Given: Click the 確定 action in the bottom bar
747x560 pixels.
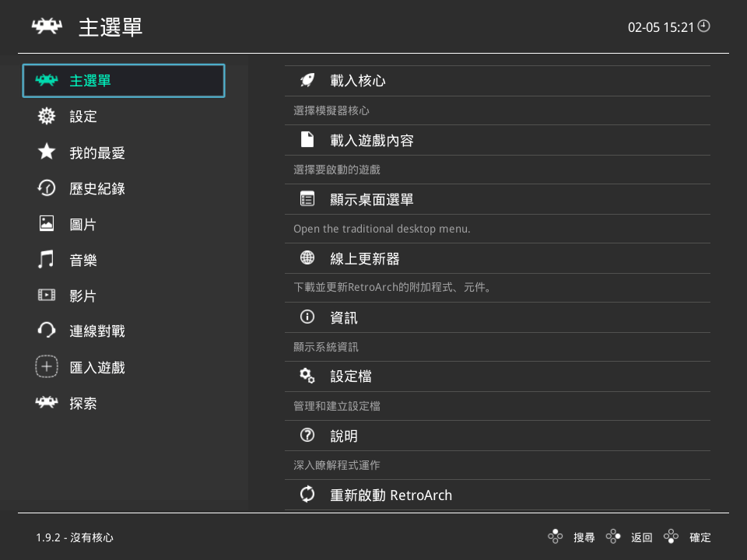Looking at the screenshot, I should 699,537.
